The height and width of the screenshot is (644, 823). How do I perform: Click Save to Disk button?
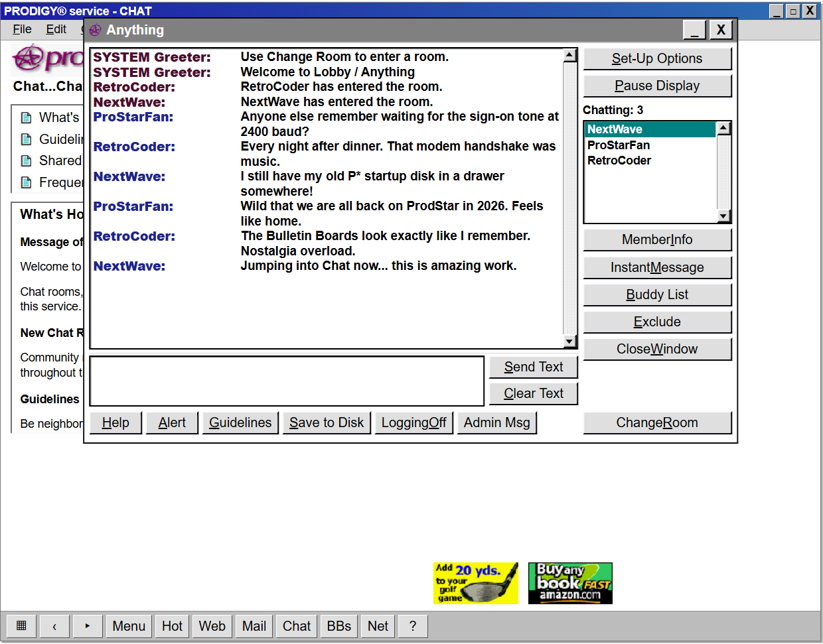[327, 422]
